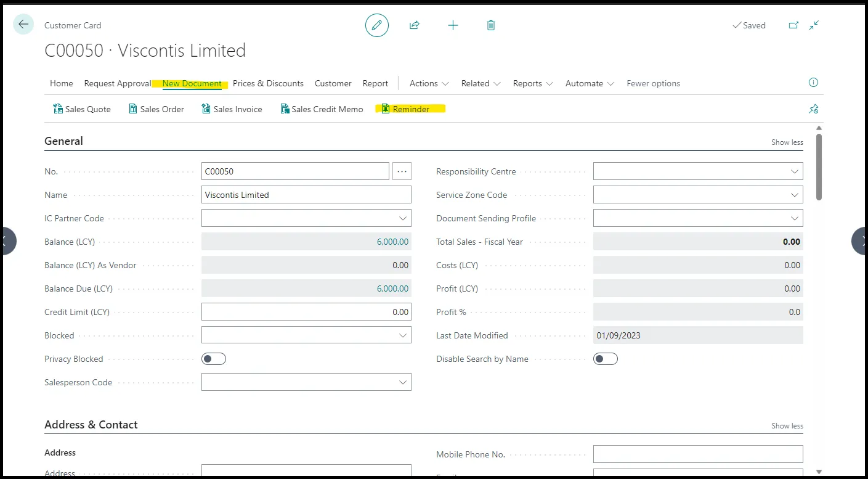Click the No. input field

pyautogui.click(x=295, y=171)
